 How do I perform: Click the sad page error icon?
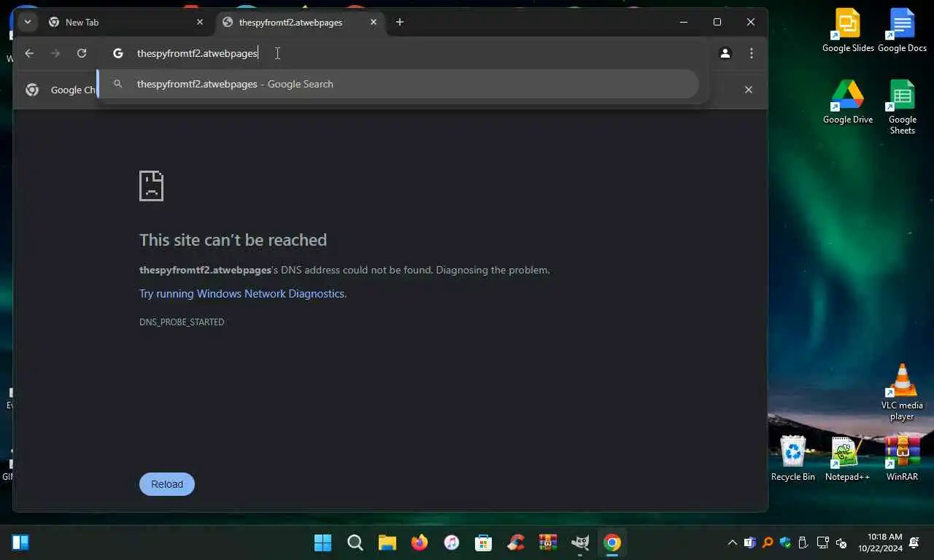(x=152, y=186)
